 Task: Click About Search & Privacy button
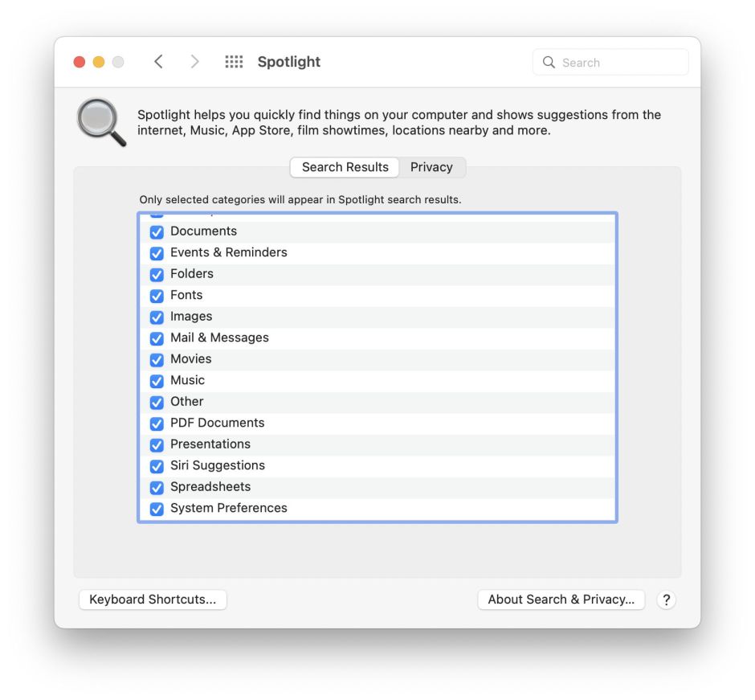(561, 600)
